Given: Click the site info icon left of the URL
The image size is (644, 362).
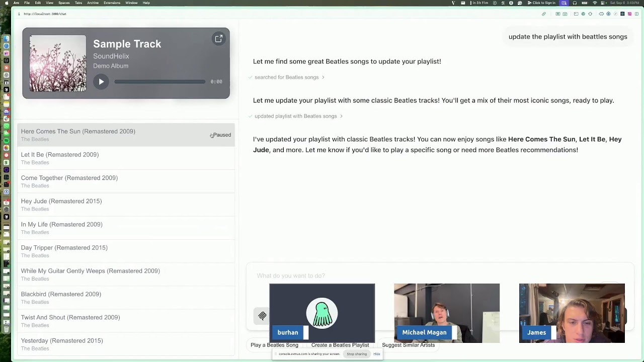Looking at the screenshot, I should [19, 14].
